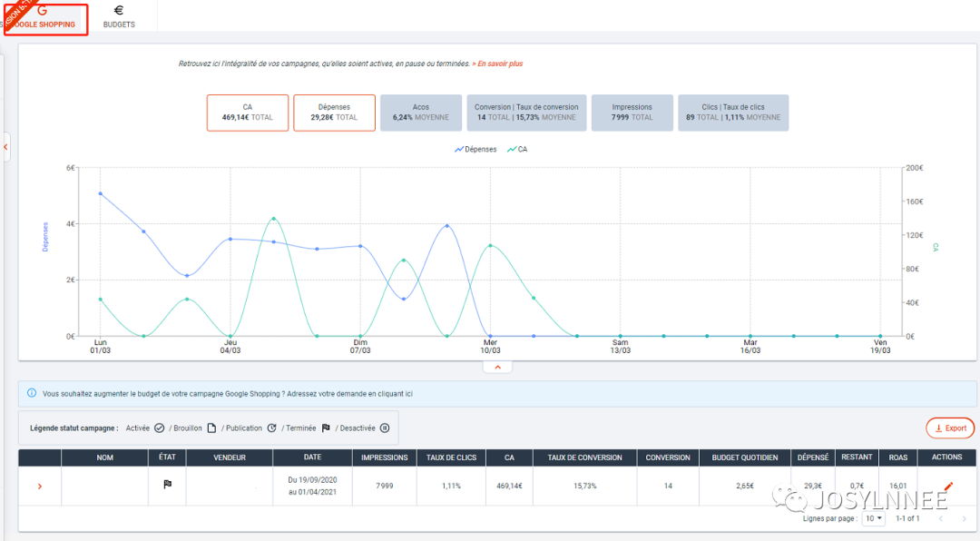Collapse the chart with the up chevron

[497, 368]
